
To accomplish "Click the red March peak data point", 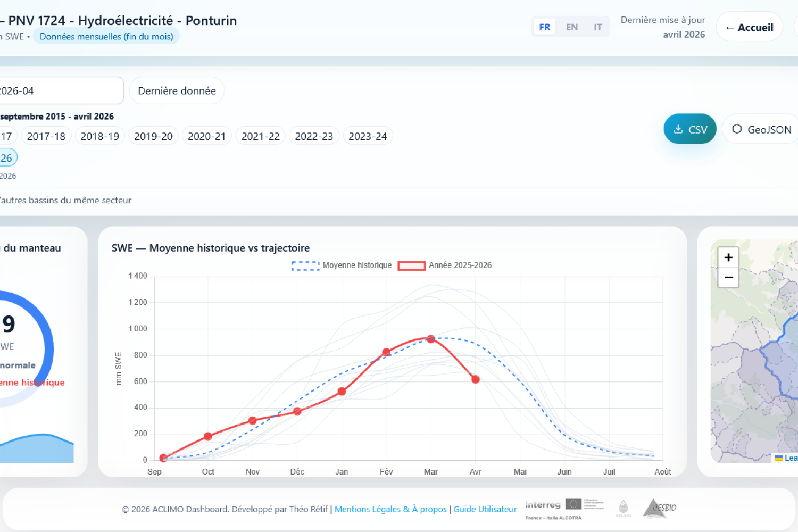I will 431,339.
